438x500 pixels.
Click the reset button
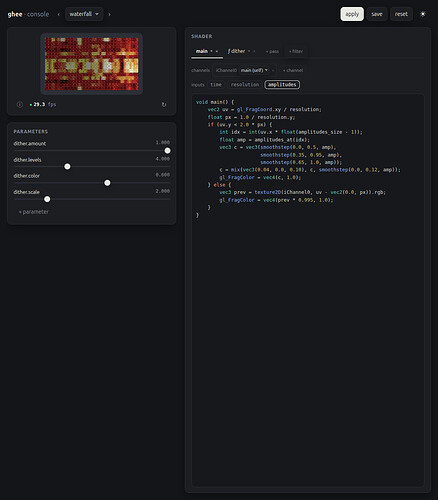pos(401,14)
